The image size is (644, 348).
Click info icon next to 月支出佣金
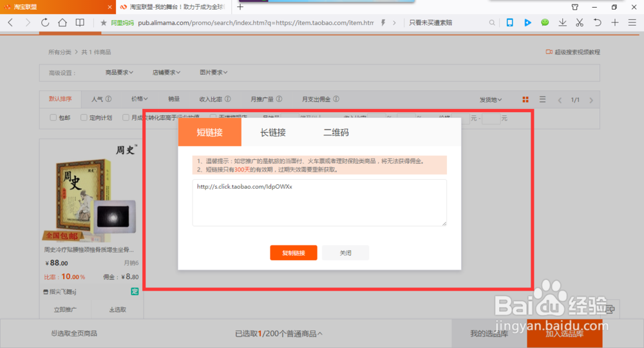click(x=336, y=99)
